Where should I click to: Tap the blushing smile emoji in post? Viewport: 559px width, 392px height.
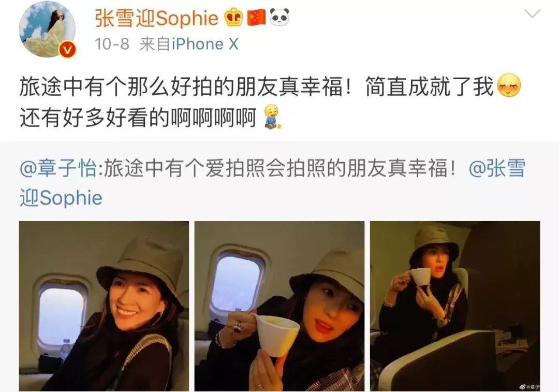[x=509, y=85]
